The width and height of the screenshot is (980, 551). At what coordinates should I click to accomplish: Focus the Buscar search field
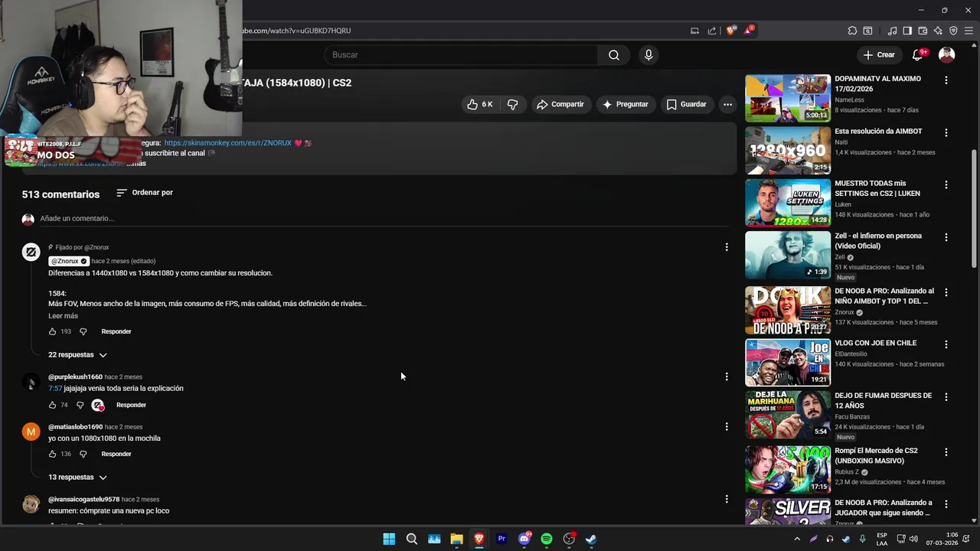[462, 55]
